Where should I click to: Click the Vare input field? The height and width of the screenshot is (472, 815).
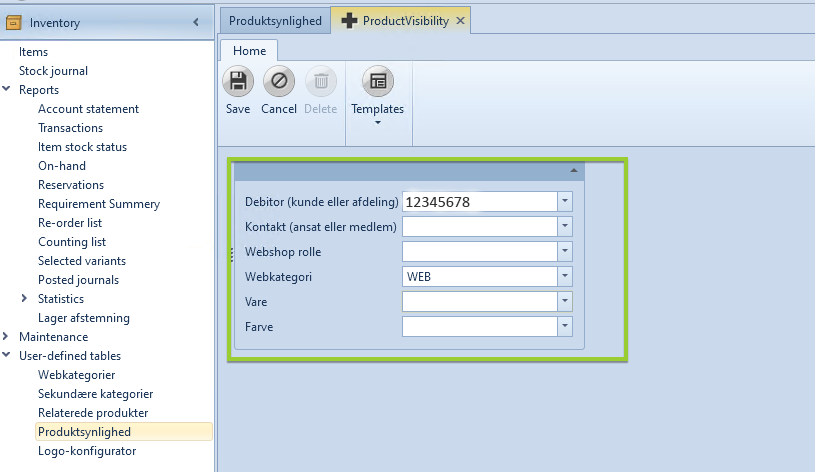coord(480,301)
